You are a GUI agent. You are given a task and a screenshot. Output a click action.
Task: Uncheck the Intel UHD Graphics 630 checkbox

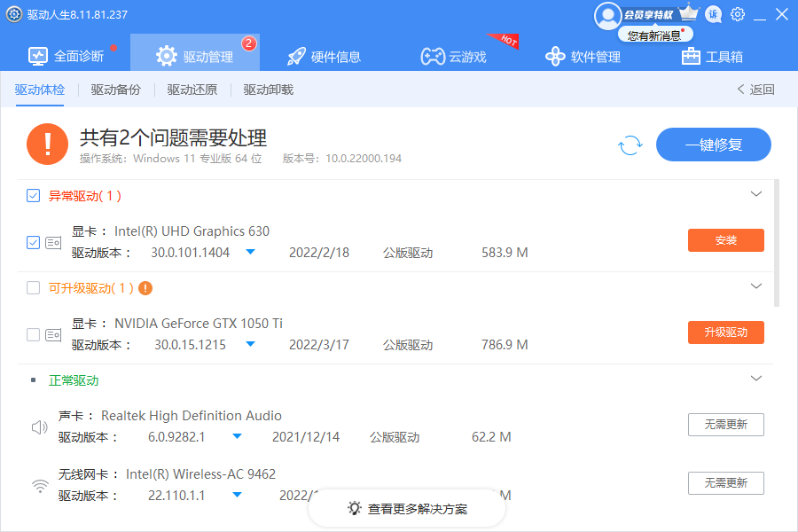[34, 243]
